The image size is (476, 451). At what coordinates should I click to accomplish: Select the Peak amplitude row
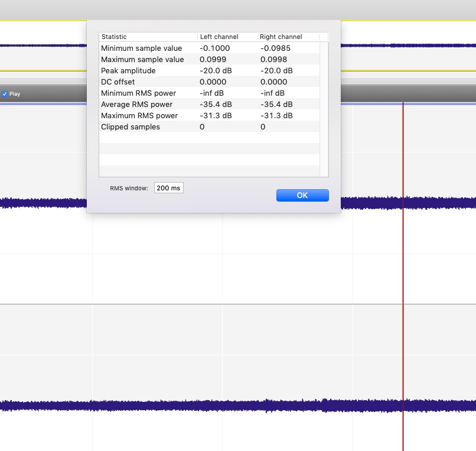[128, 70]
